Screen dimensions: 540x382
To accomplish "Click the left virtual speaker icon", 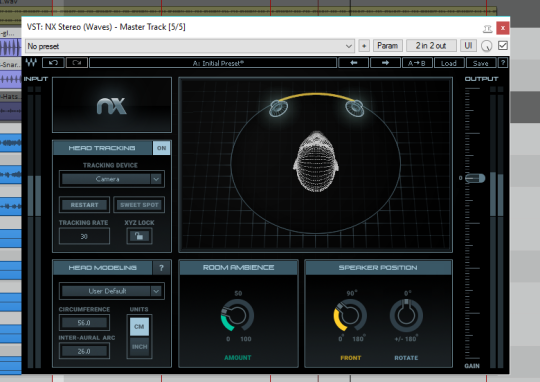I will click(x=279, y=108).
